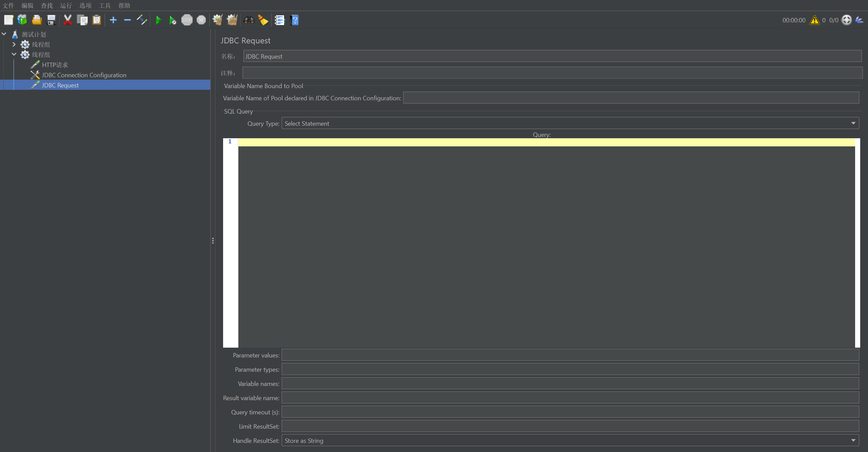868x452 pixels.
Task: Collapse the second 线程组 node
Action: coord(14,54)
